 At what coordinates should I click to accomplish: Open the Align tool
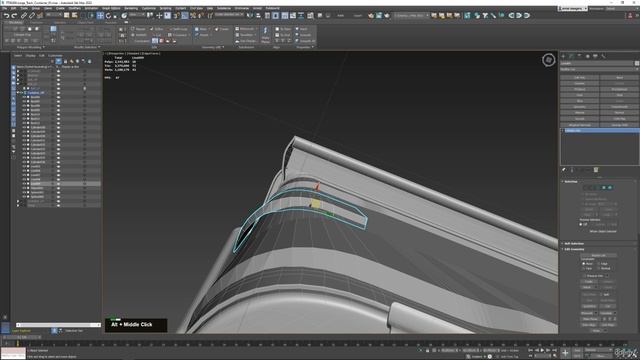tap(258, 16)
